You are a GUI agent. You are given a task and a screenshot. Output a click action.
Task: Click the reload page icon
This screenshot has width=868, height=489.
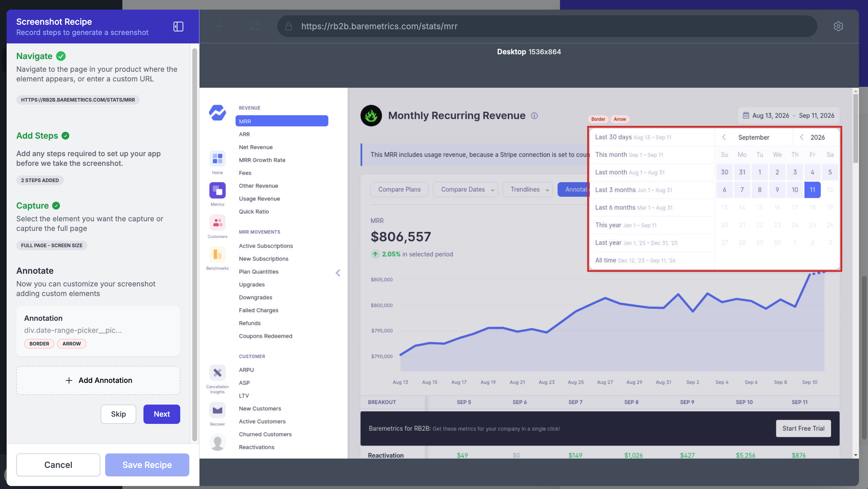click(255, 26)
